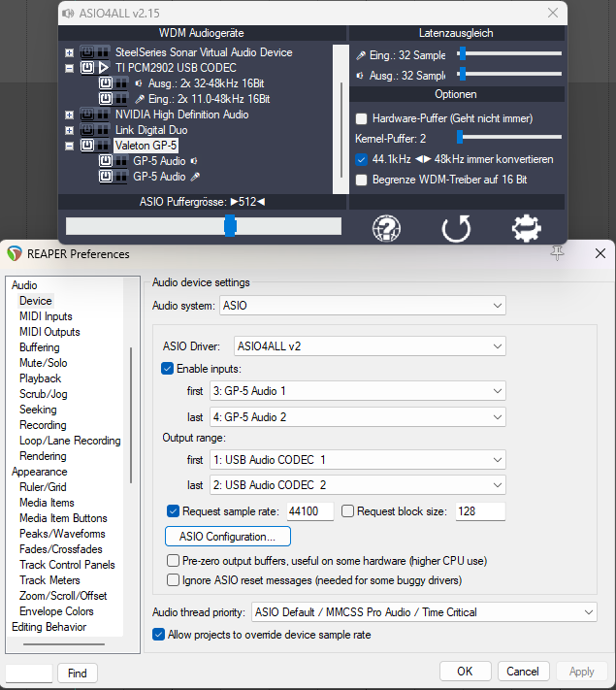Click the pin icon on REAPER Preferences

click(557, 253)
